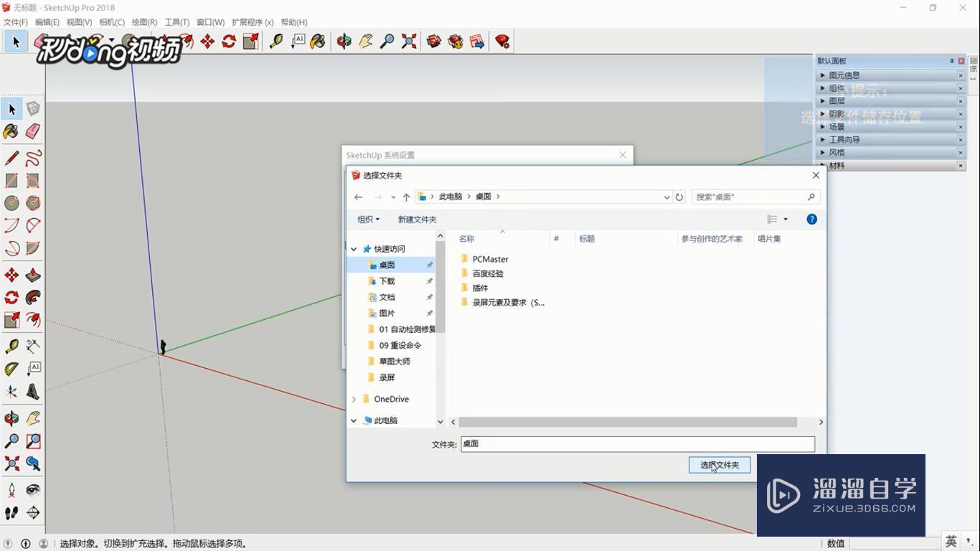Click the Move tool in the top toolbar

(x=207, y=42)
